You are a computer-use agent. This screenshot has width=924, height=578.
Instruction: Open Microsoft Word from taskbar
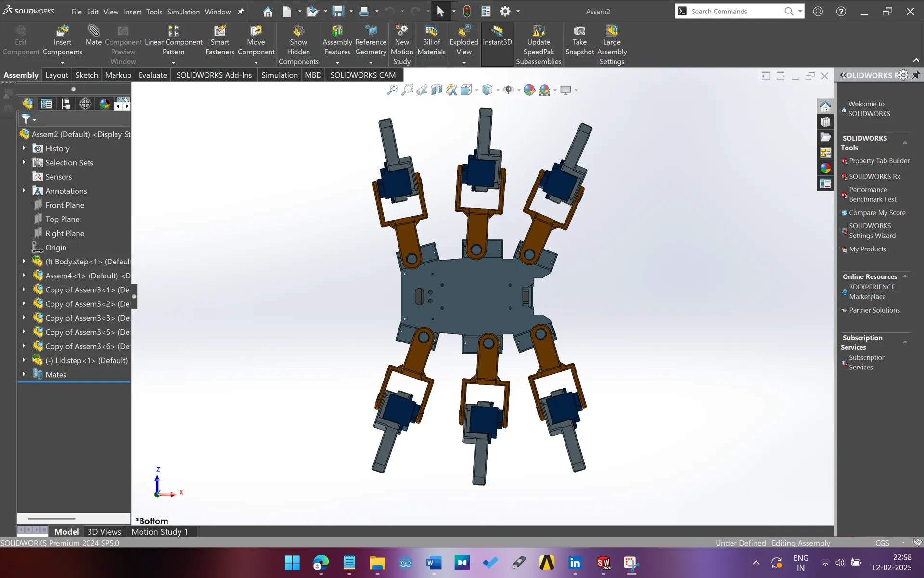(434, 563)
